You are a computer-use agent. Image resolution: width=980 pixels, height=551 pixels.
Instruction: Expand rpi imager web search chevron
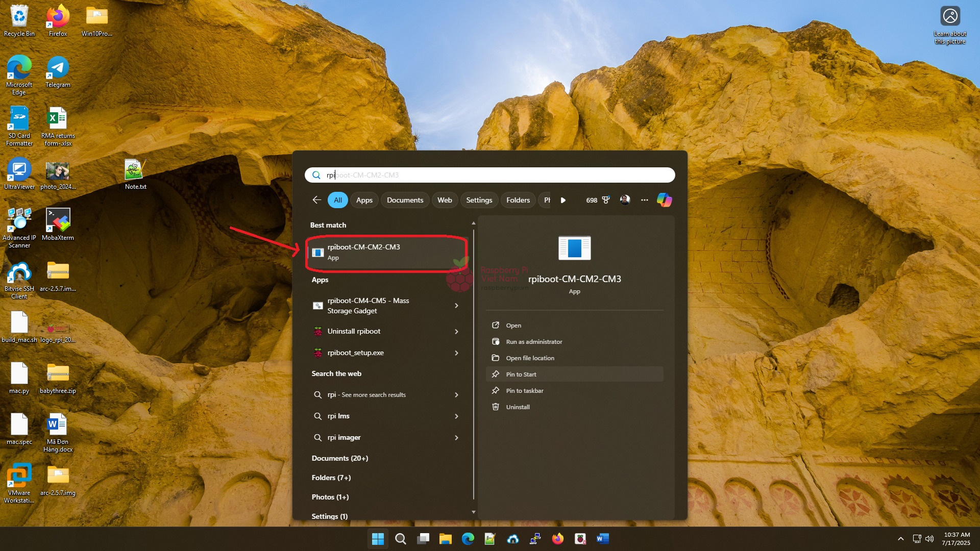pos(456,438)
